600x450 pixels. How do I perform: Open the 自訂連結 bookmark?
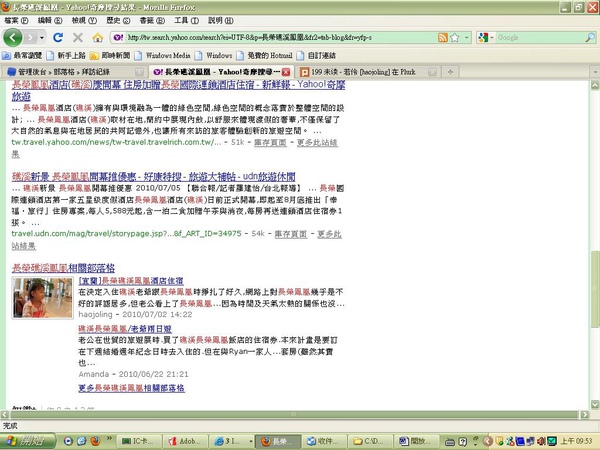pyautogui.click(x=316, y=55)
